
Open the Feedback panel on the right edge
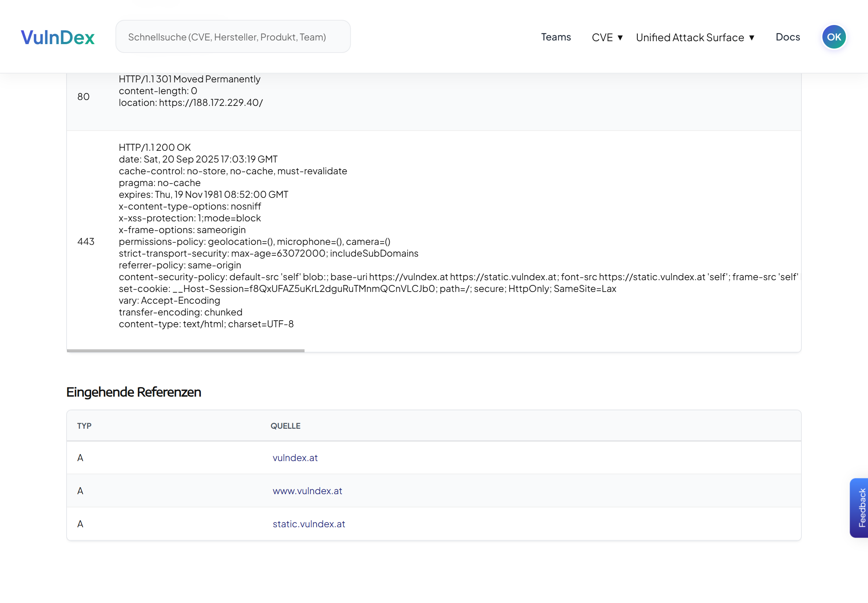(862, 508)
